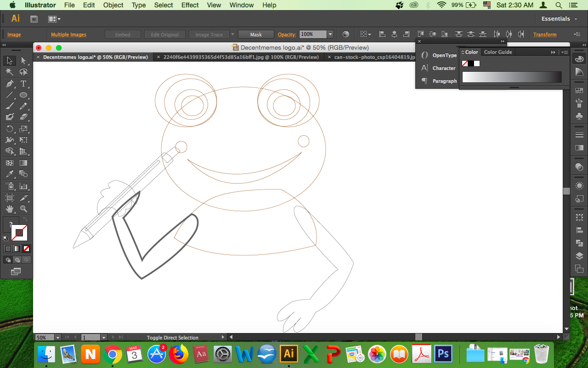The height and width of the screenshot is (368, 588).
Task: Open Image Trace presets dropdown arrow
Action: tap(232, 34)
